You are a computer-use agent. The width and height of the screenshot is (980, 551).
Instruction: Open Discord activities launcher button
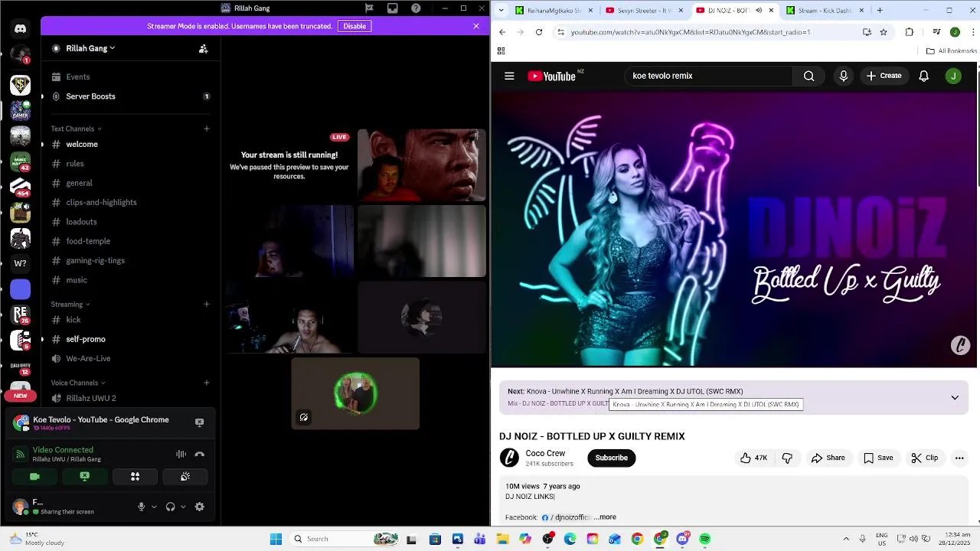(x=135, y=477)
